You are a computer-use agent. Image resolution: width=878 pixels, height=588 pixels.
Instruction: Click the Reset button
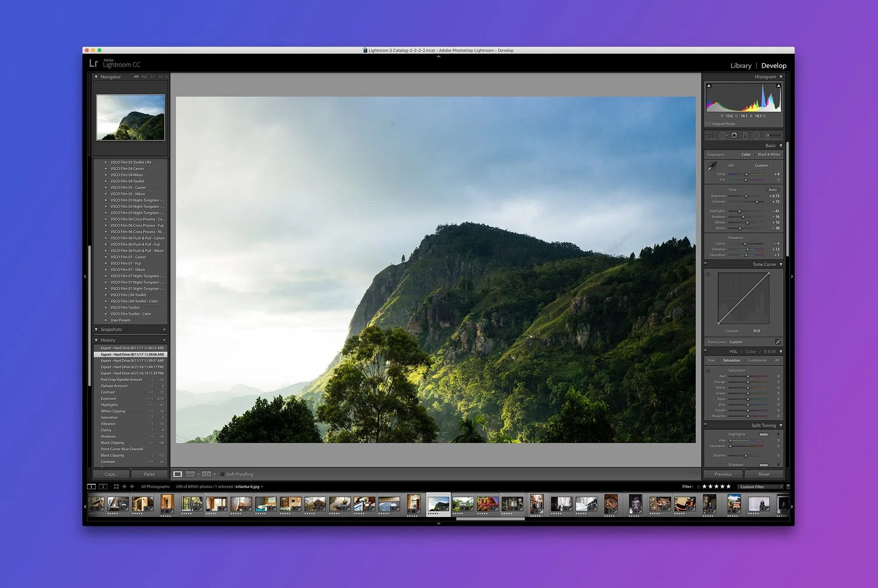point(764,474)
